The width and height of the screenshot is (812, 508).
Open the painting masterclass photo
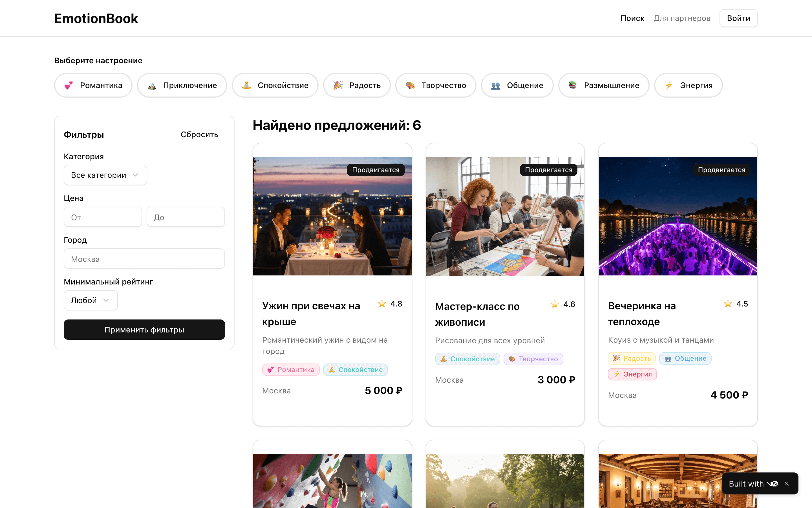[x=505, y=216]
